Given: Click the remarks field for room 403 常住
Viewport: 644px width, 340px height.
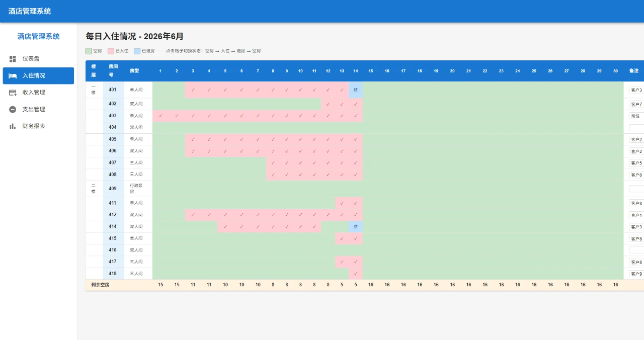Looking at the screenshot, I should pos(636,116).
